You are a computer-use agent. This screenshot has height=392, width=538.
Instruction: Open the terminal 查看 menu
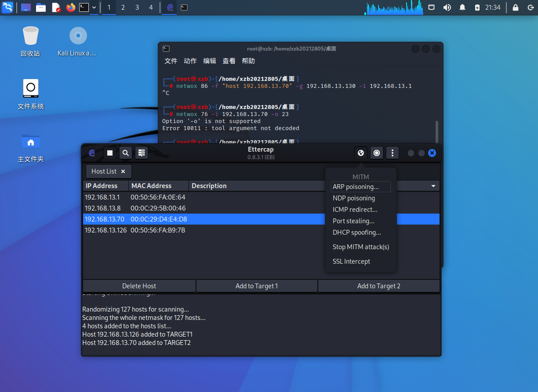[x=229, y=61]
